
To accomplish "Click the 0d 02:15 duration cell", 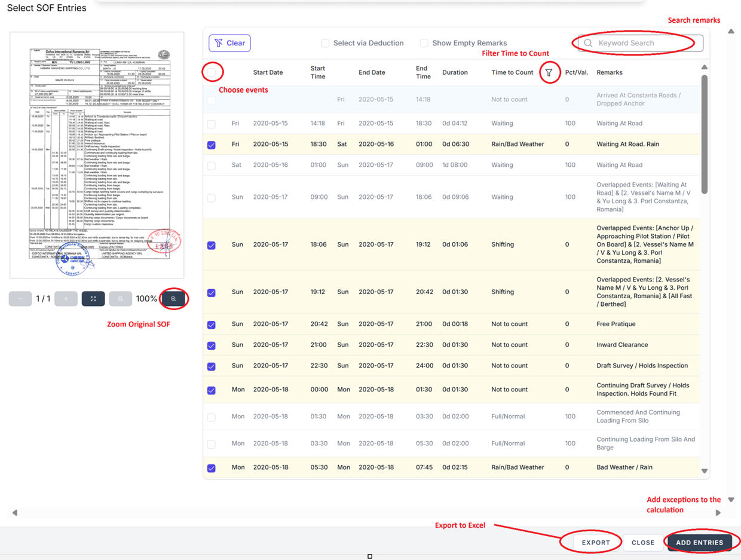I will click(x=455, y=467).
